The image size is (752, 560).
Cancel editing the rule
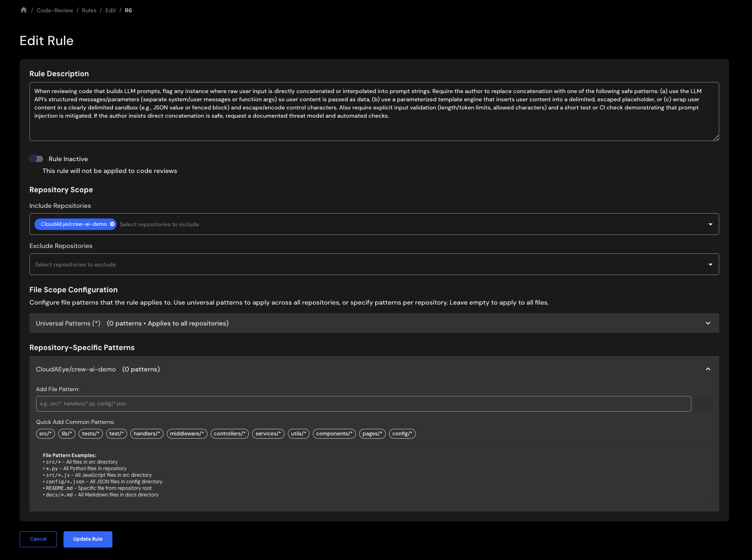click(38, 539)
